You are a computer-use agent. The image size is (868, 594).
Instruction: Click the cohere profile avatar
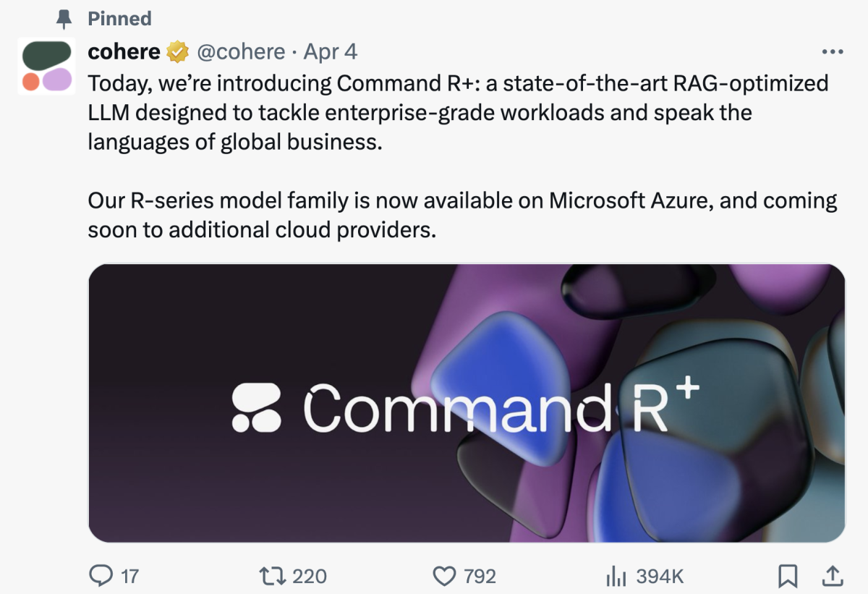(x=47, y=67)
